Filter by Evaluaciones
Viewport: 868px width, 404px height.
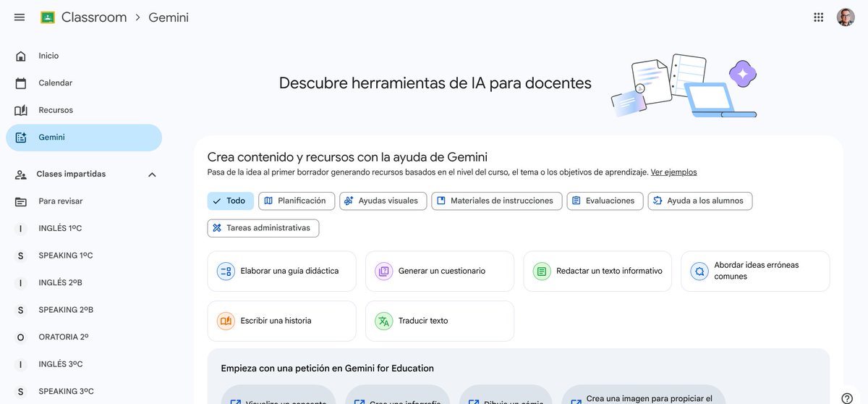(x=605, y=201)
